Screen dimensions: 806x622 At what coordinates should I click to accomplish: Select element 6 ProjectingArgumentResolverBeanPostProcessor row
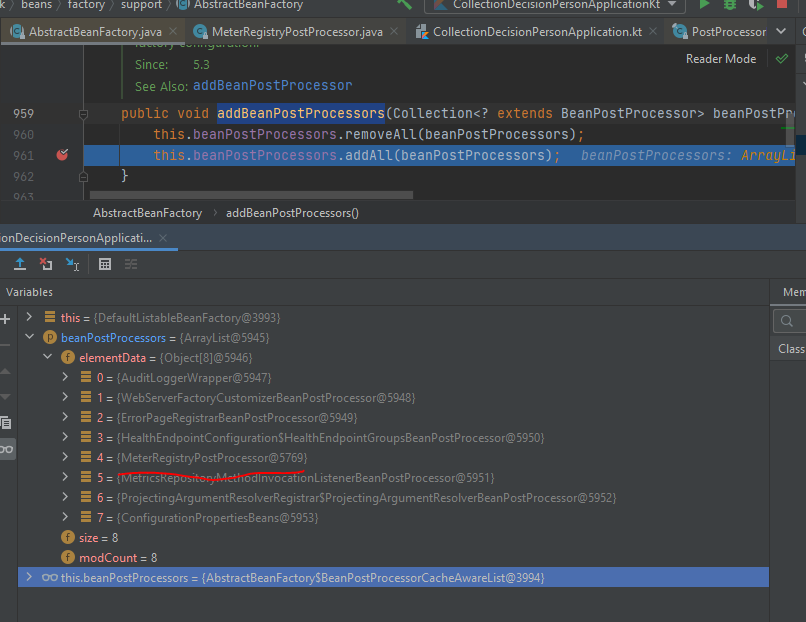[x=394, y=498]
